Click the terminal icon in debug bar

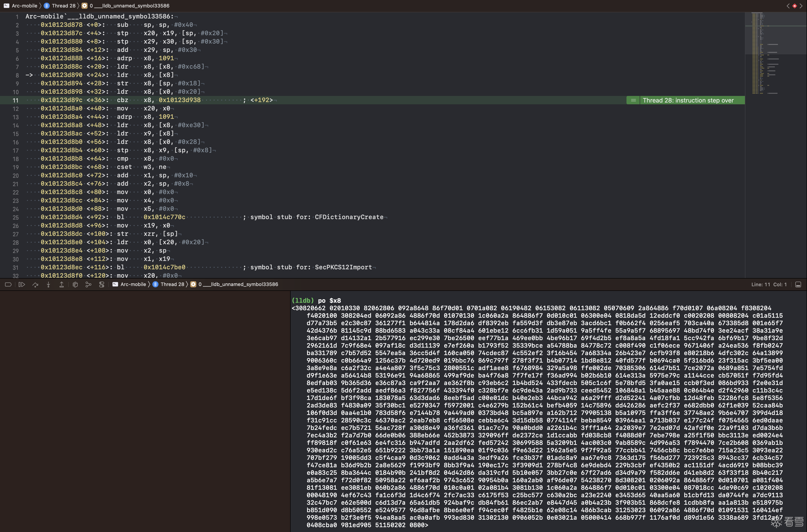(115, 284)
